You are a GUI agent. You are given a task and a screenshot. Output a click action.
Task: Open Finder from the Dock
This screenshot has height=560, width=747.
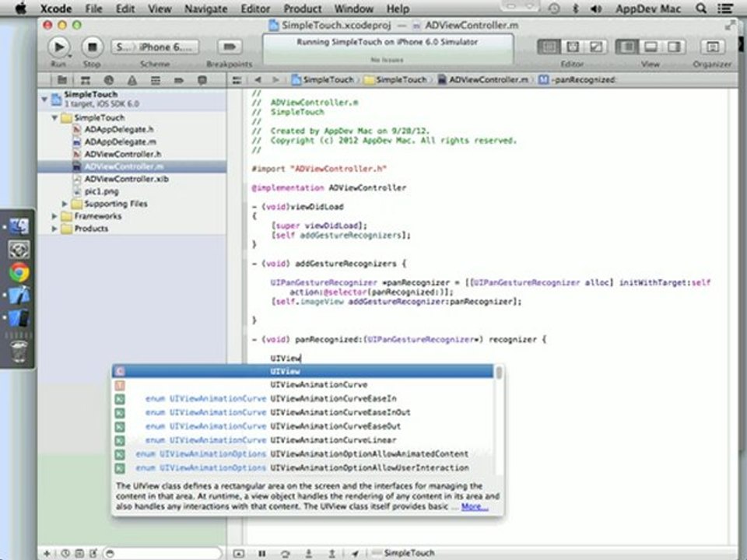coord(19,226)
